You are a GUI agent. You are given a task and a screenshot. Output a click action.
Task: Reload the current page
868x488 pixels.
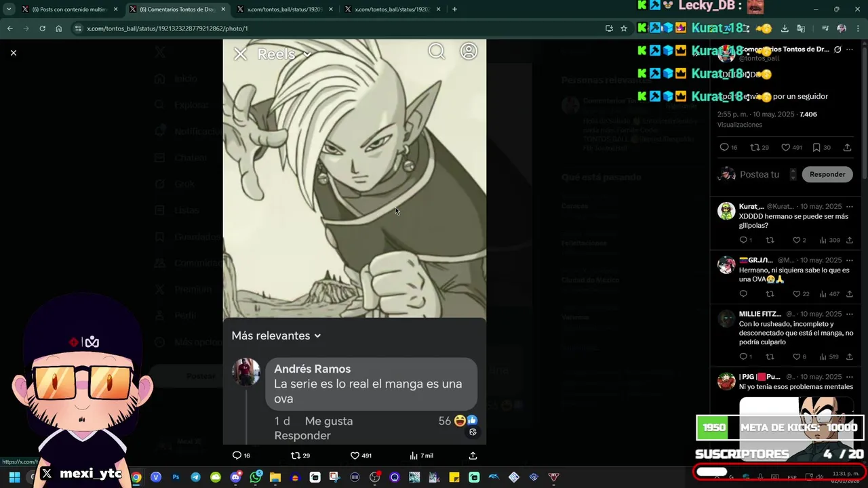(42, 28)
